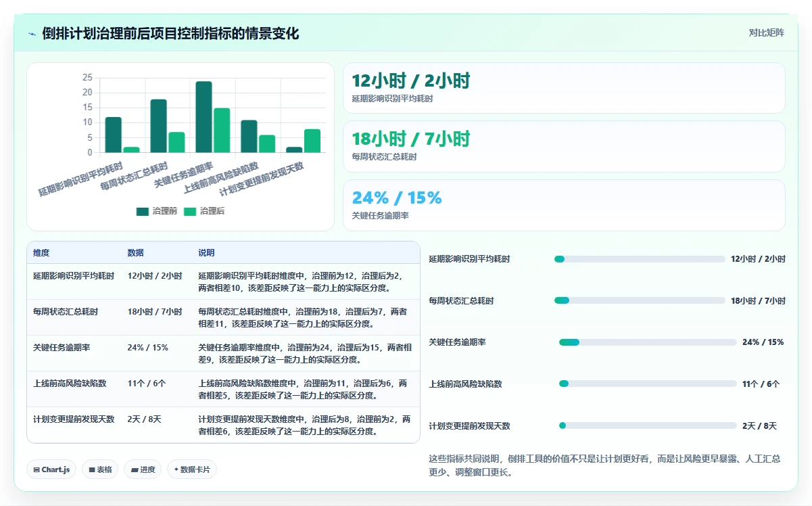Click the 关键任务逾期率 progress bar
The height and width of the screenshot is (506, 812).
click(648, 342)
